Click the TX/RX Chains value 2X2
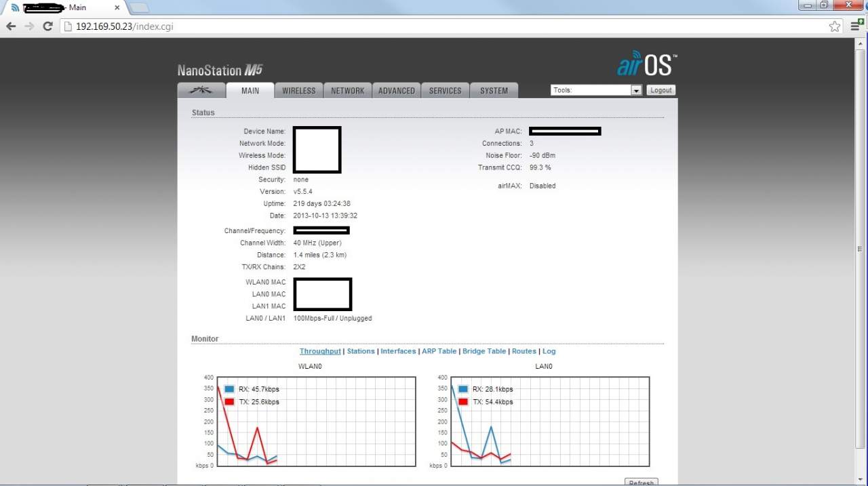The image size is (868, 486). pos(300,268)
